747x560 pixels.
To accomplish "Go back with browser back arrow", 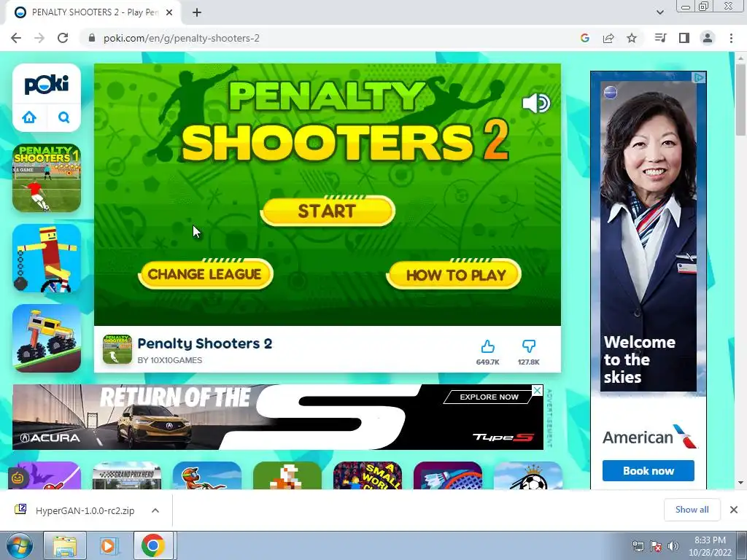I will [16, 38].
